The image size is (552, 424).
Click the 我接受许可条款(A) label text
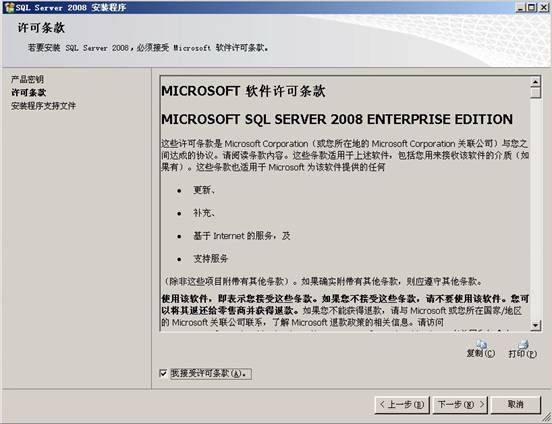[211, 373]
